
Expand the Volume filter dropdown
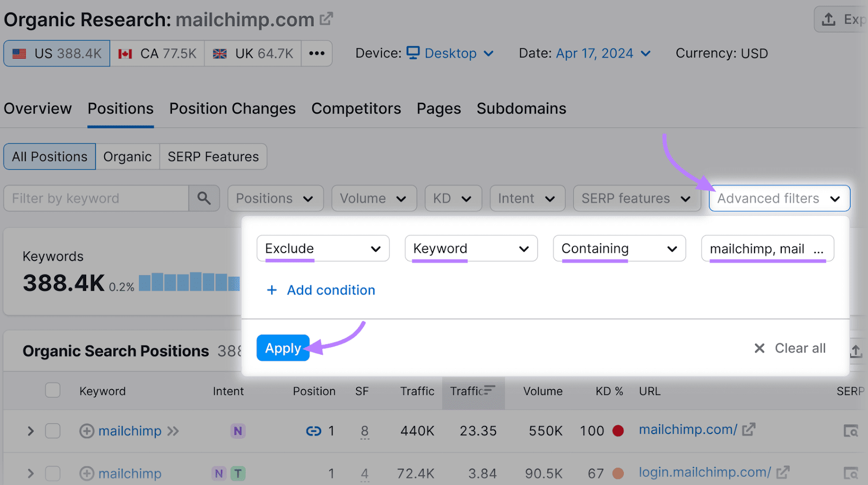[x=374, y=198]
